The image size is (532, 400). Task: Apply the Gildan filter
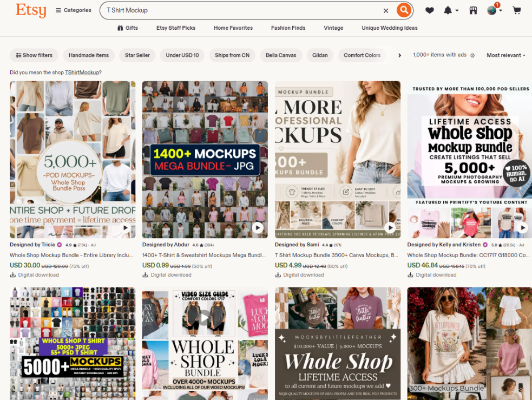[x=320, y=55]
